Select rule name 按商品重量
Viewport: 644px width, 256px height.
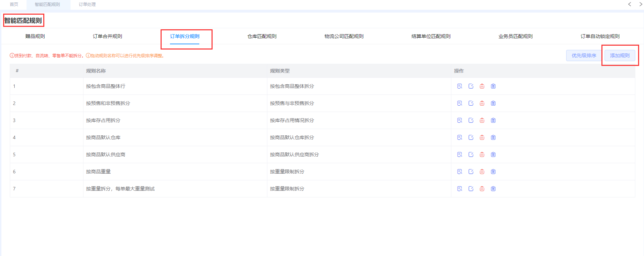(x=98, y=172)
